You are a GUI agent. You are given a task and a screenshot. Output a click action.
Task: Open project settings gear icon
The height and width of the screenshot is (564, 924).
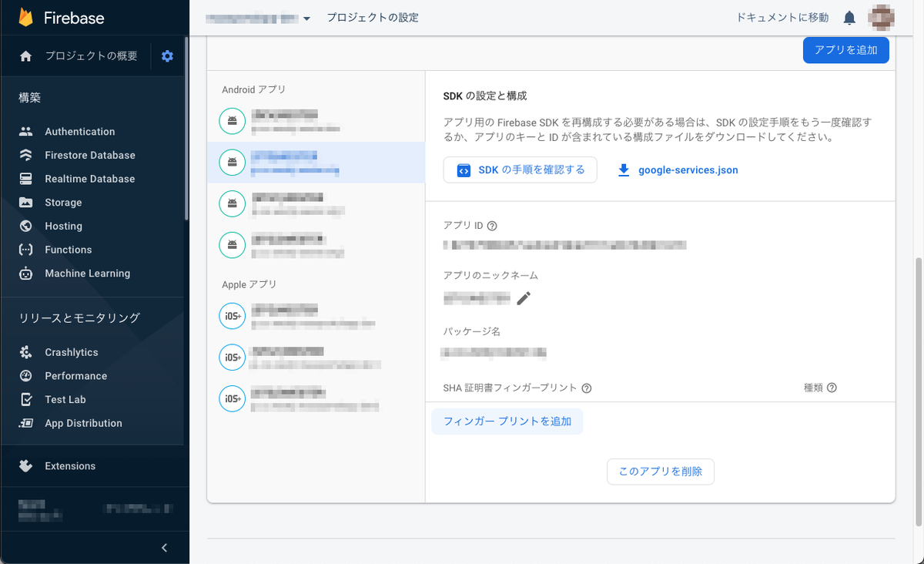[x=167, y=55]
